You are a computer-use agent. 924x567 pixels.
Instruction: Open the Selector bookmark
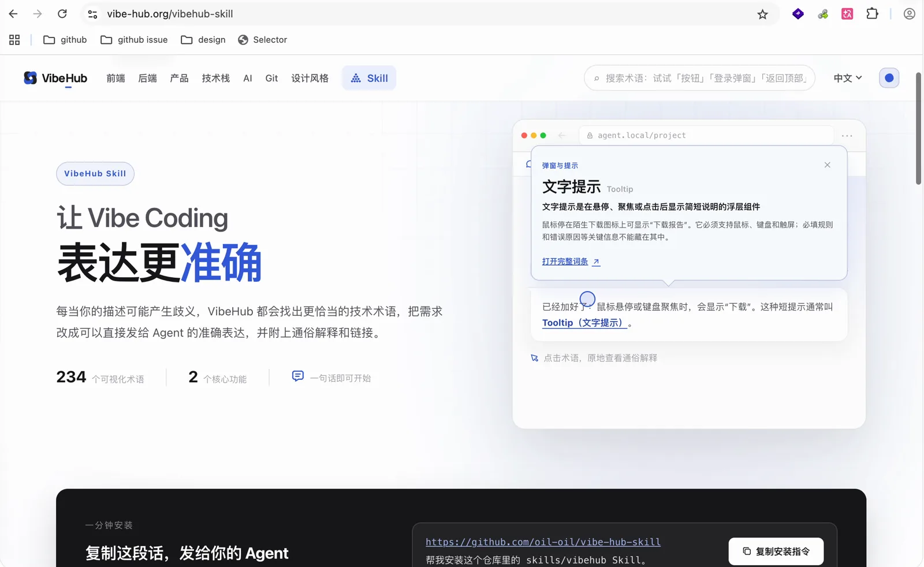coord(262,40)
